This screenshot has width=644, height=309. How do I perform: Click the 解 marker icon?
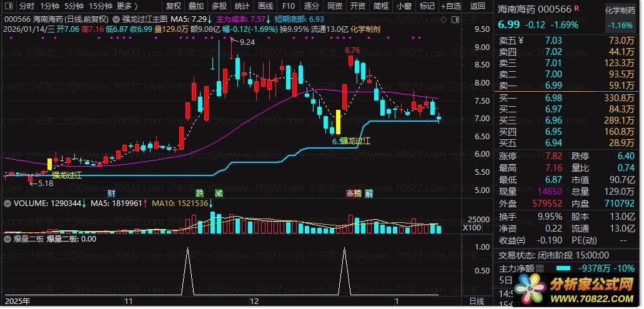click(369, 193)
